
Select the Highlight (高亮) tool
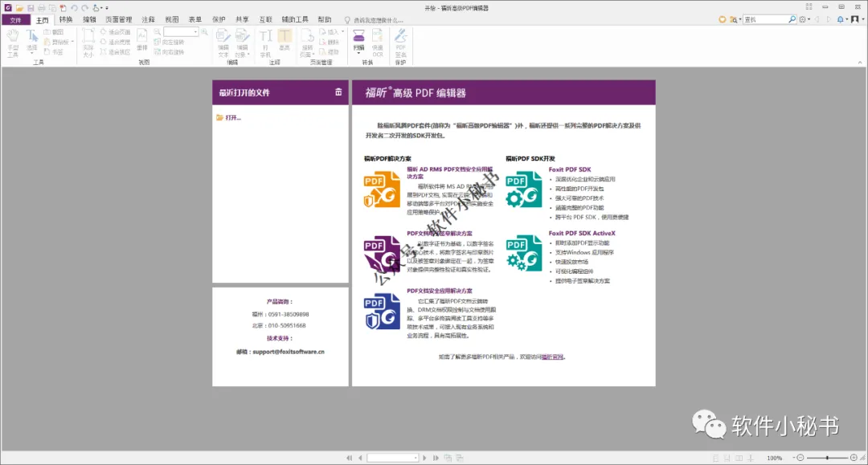click(285, 40)
